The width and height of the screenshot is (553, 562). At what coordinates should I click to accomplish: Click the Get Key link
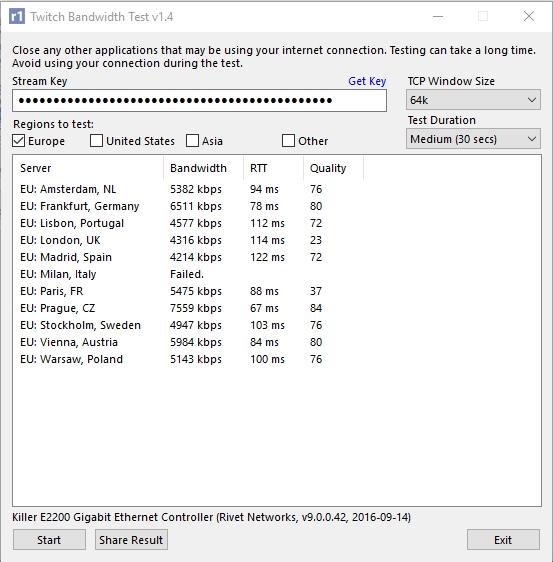tap(367, 81)
